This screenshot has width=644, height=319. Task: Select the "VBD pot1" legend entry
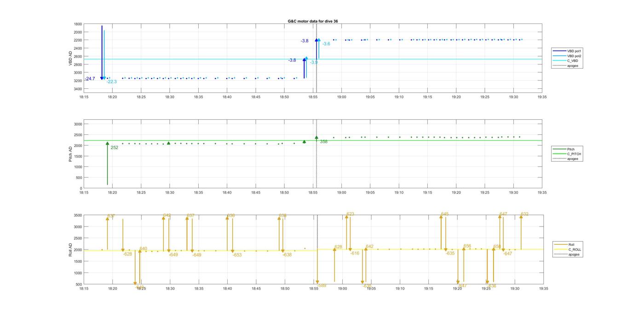pos(575,51)
